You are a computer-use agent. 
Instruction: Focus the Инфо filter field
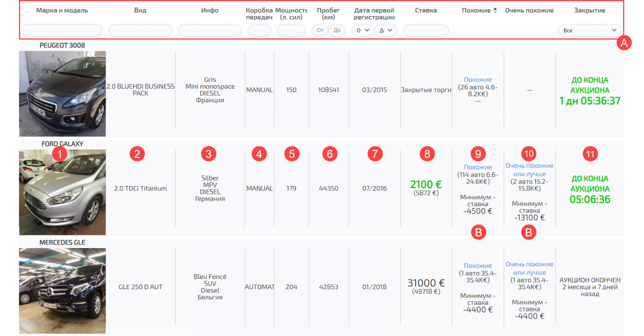[x=210, y=30]
